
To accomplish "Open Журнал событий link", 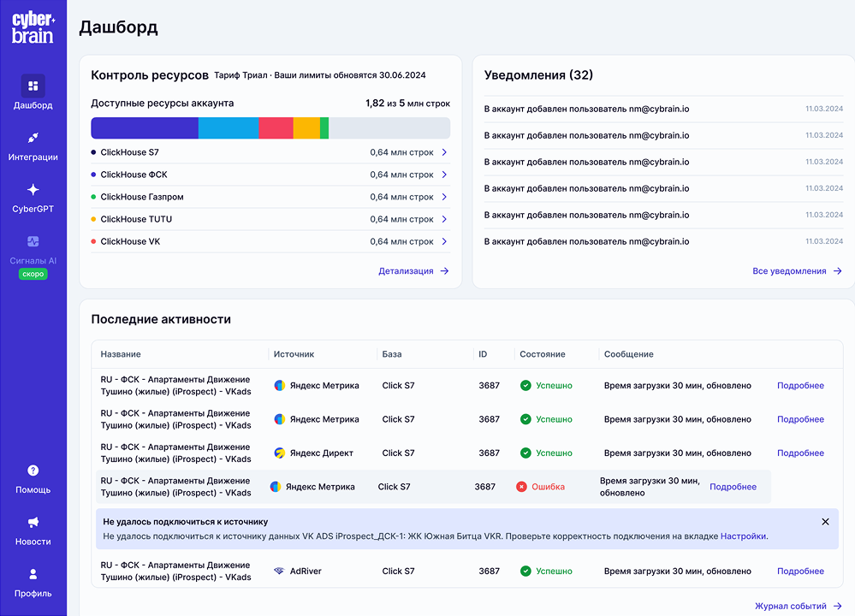I will [798, 607].
